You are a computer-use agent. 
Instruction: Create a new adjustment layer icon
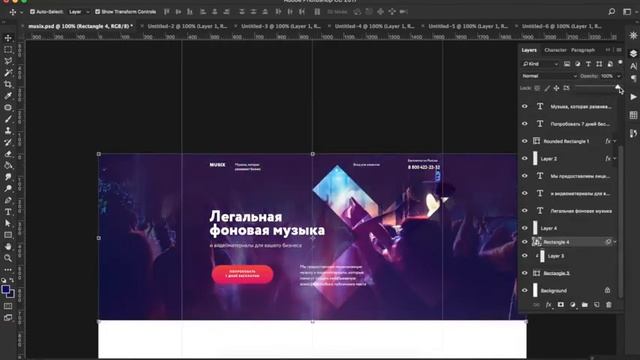tap(573, 305)
